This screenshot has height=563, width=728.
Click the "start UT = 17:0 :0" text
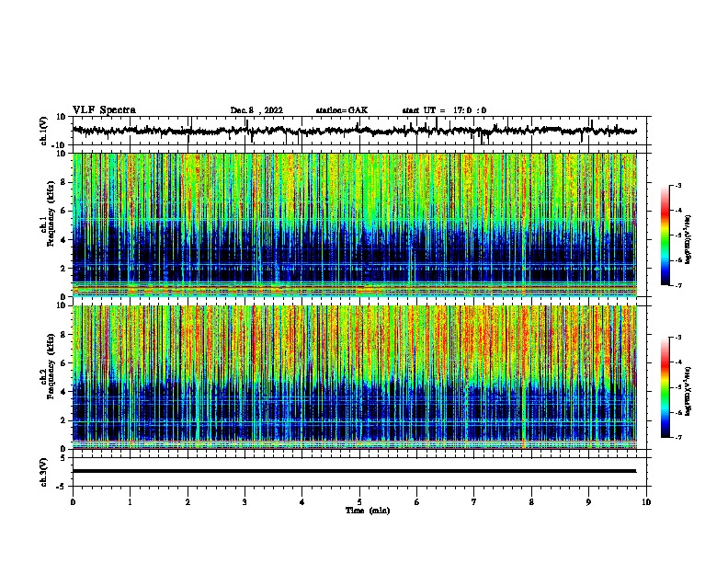pos(444,110)
